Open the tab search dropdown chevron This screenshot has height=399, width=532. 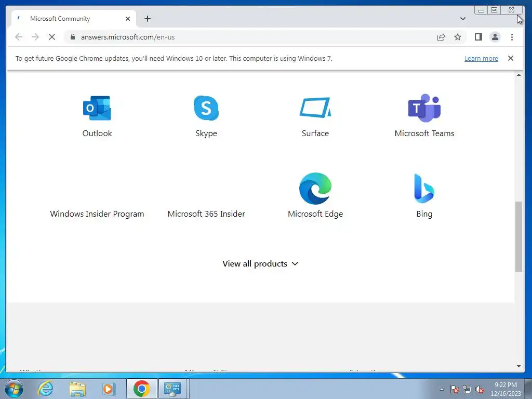point(463,19)
